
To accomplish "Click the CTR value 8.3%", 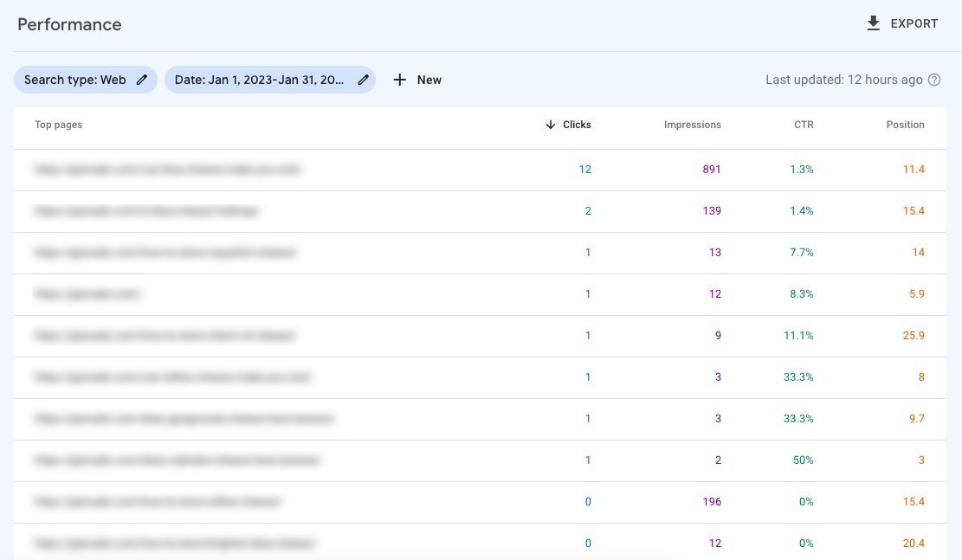I will [x=801, y=293].
